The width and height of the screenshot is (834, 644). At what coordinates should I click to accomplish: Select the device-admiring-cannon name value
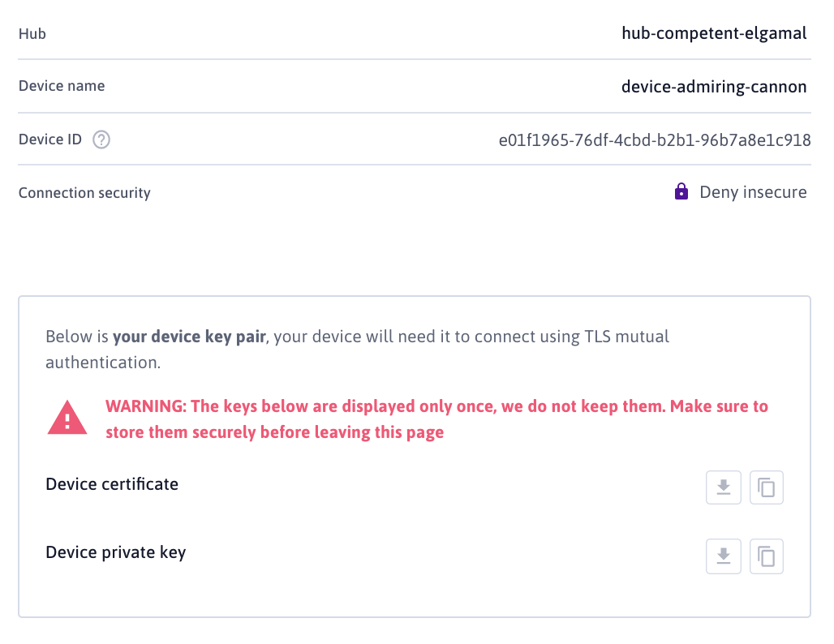(714, 86)
